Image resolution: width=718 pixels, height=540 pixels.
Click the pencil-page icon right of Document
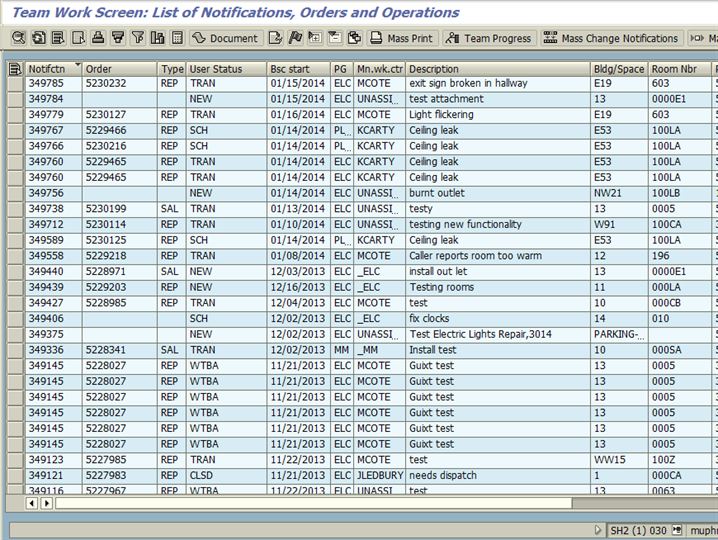click(276, 38)
